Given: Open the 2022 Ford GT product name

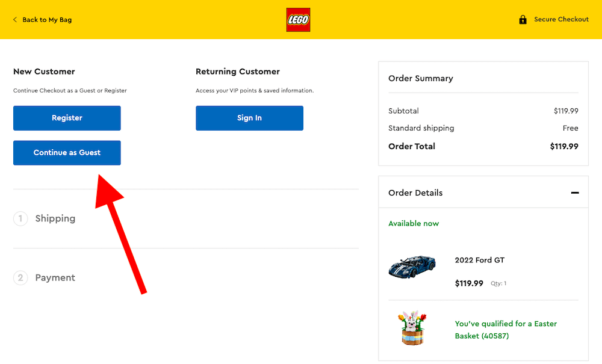Looking at the screenshot, I should (480, 260).
